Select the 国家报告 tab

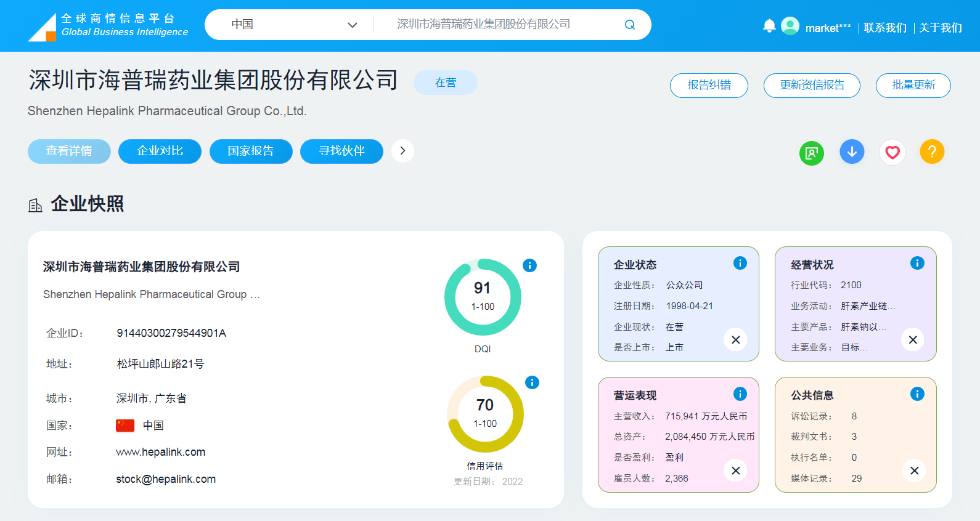pyautogui.click(x=251, y=151)
